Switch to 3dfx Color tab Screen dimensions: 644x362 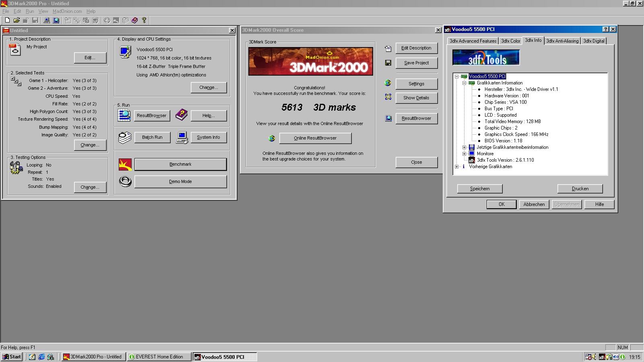(x=510, y=41)
